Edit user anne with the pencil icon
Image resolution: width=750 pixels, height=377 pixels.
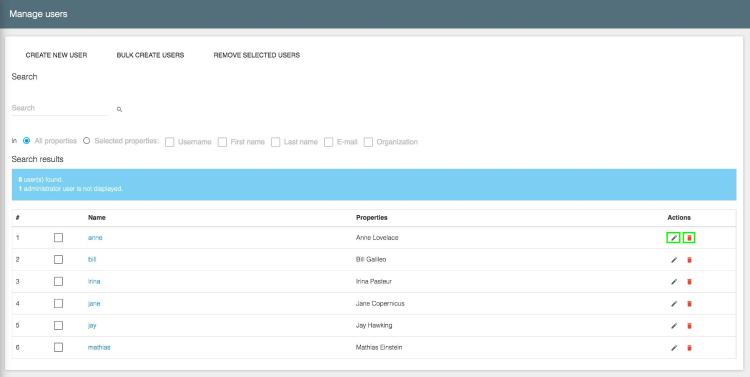click(x=673, y=238)
